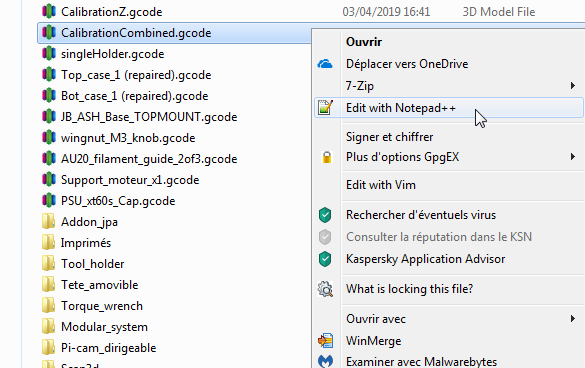Select the wingnut_M3_knob.gcode name
585x368 pixels.
click(x=128, y=138)
